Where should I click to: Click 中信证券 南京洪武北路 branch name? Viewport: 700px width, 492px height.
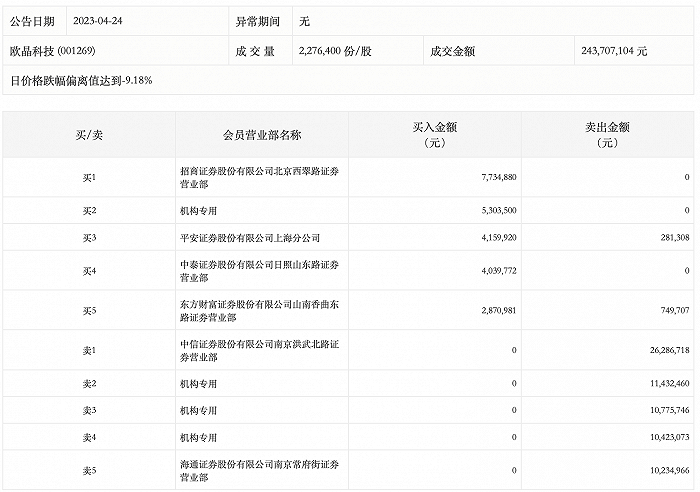pyautogui.click(x=259, y=350)
